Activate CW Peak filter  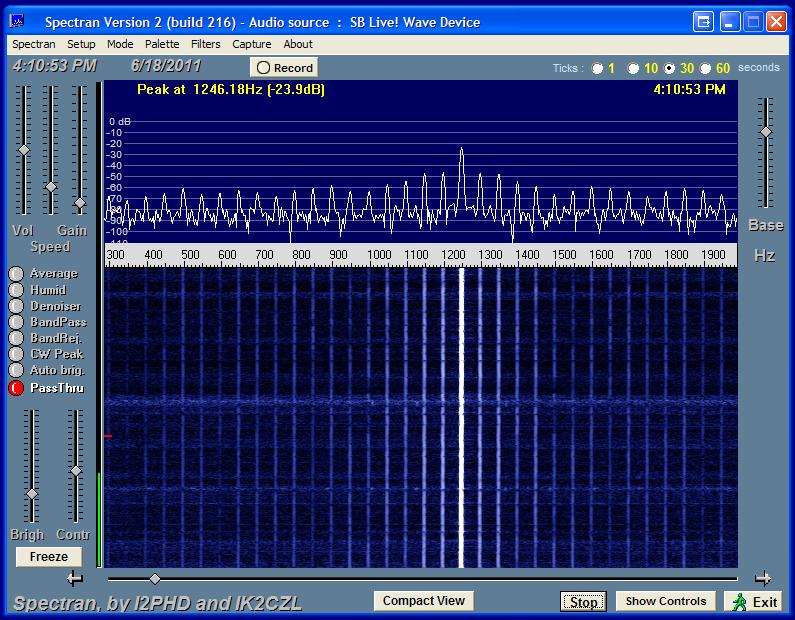16,354
